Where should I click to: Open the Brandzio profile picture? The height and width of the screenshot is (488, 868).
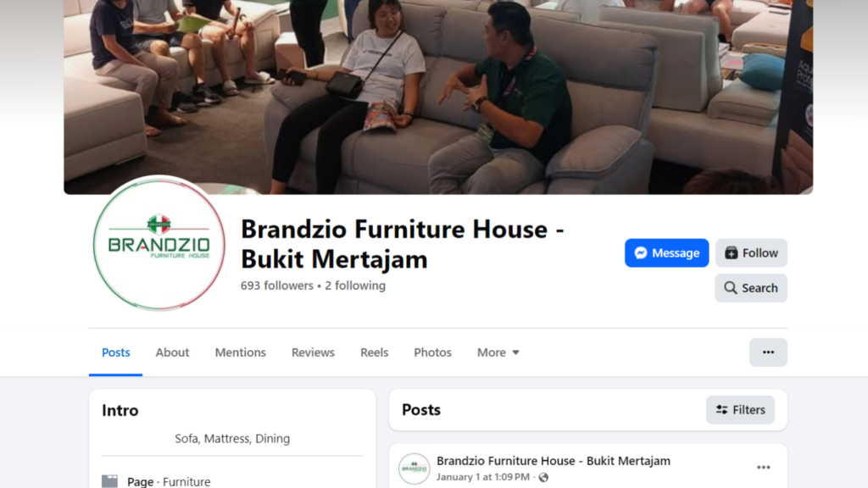click(x=159, y=244)
